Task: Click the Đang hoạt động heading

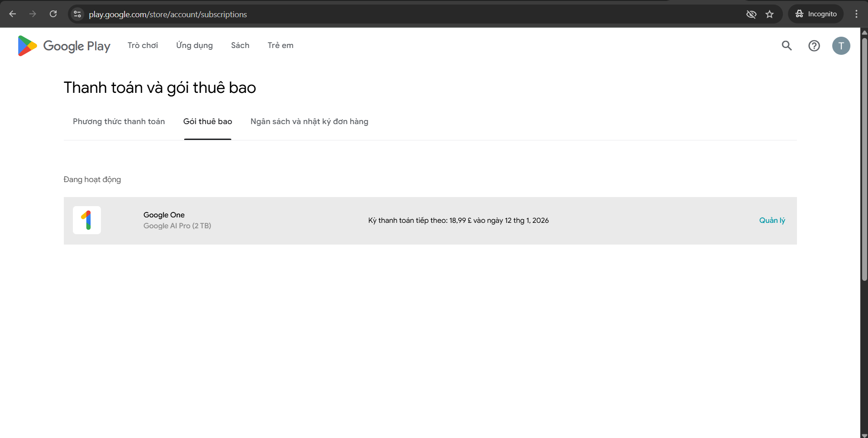Action: (92, 179)
